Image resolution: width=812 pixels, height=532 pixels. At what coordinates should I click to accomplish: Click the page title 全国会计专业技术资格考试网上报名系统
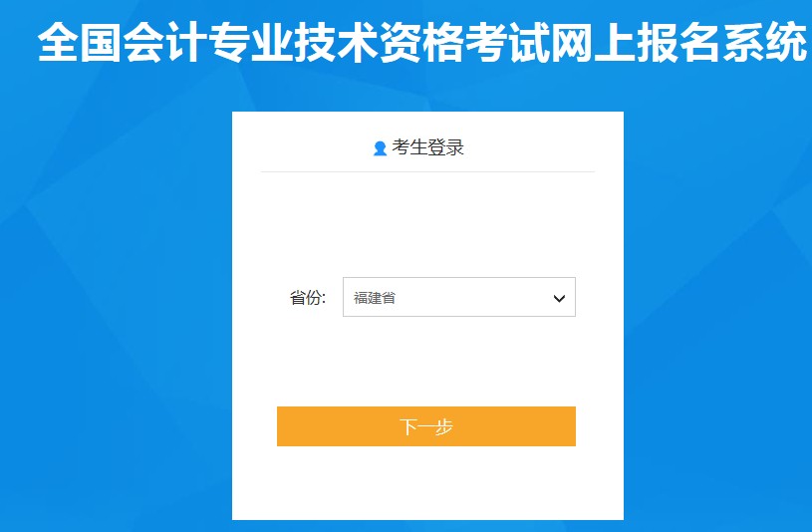[x=422, y=43]
